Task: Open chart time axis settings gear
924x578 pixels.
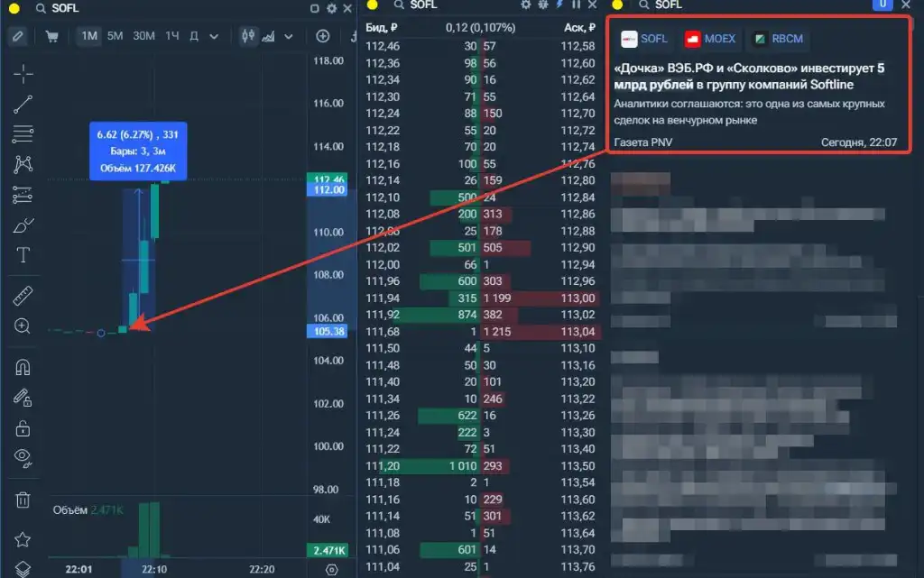Action: pos(332,569)
